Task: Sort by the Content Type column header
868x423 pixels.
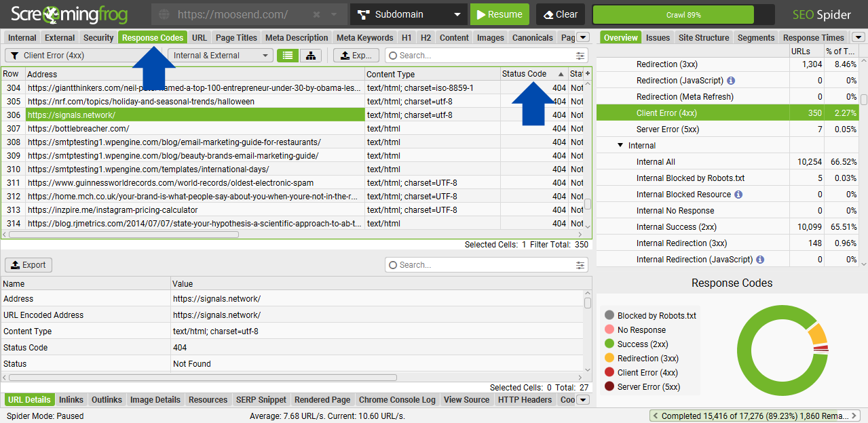Action: click(x=432, y=74)
